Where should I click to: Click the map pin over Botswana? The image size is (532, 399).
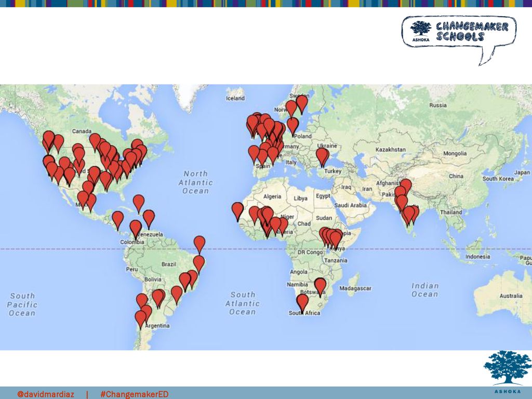(320, 287)
